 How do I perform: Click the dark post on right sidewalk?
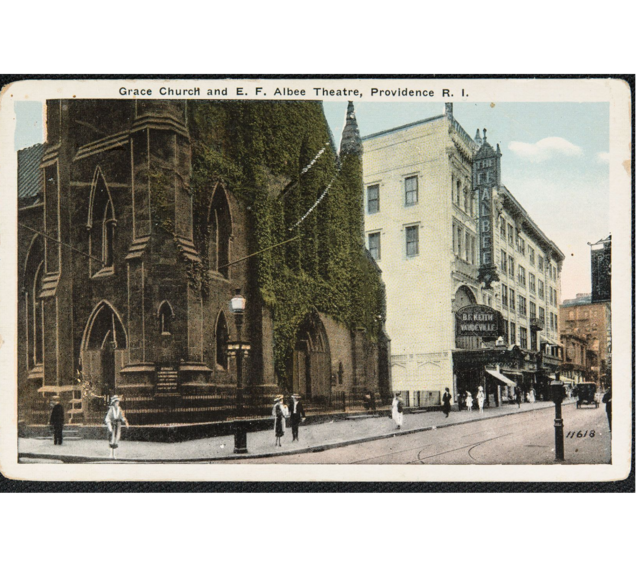558,418
